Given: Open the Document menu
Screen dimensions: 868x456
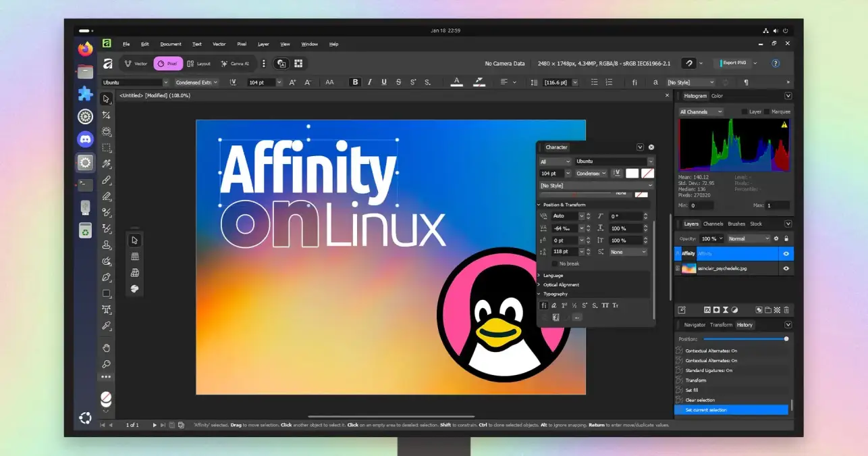Looking at the screenshot, I should click(171, 44).
